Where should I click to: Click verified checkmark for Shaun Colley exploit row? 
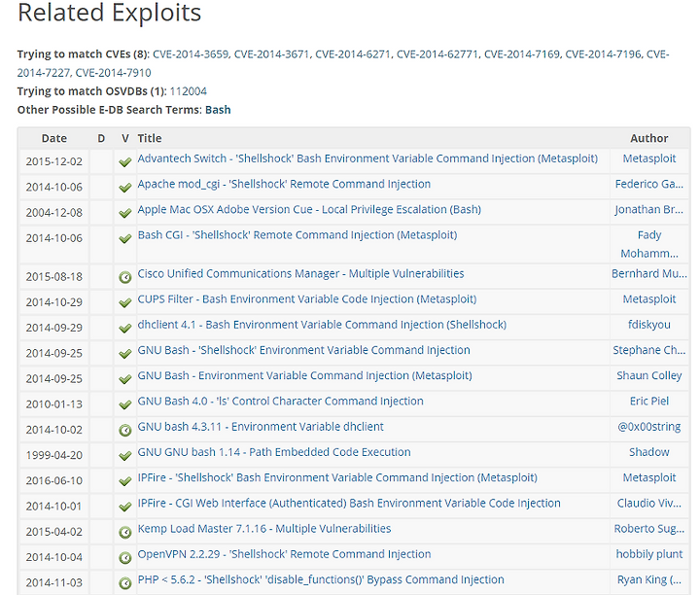point(125,379)
